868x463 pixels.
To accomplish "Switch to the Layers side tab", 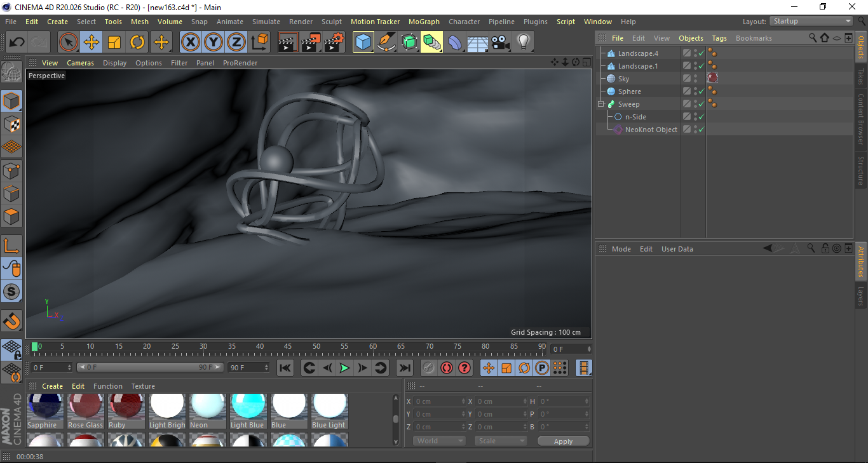I will (861, 295).
